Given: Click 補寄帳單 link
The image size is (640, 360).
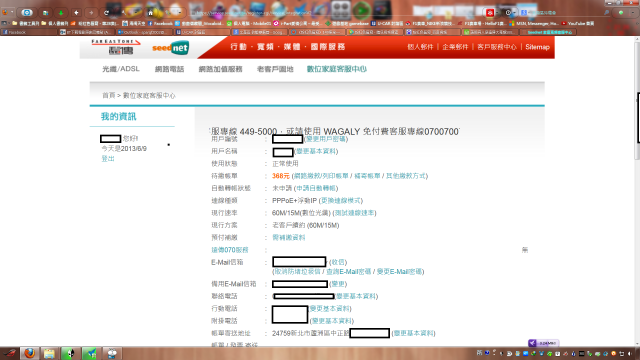Looking at the screenshot, I should tap(367, 176).
